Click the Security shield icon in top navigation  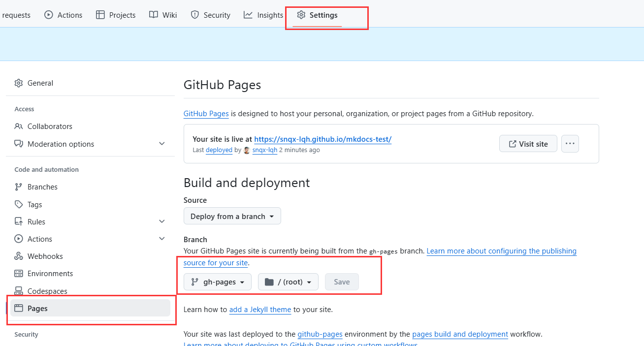pos(195,15)
